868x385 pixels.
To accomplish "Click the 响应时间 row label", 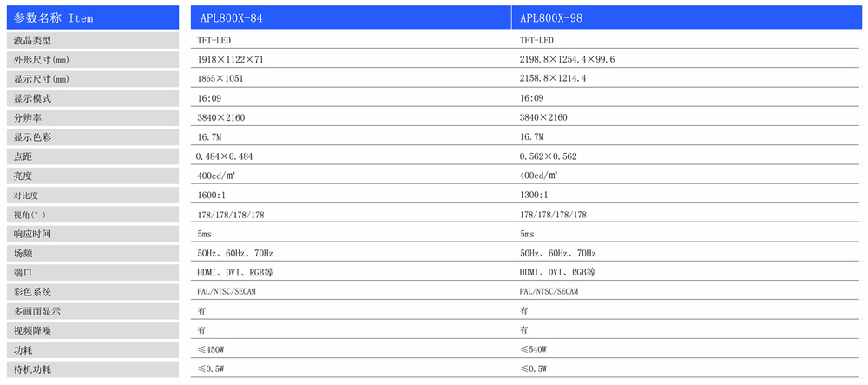I will [33, 234].
